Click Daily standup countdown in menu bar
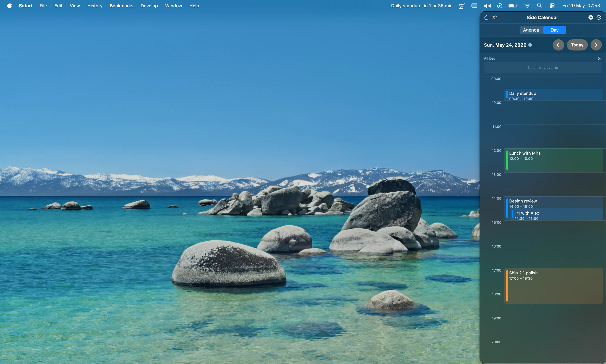Viewport: 606px width, 364px height. point(422,6)
